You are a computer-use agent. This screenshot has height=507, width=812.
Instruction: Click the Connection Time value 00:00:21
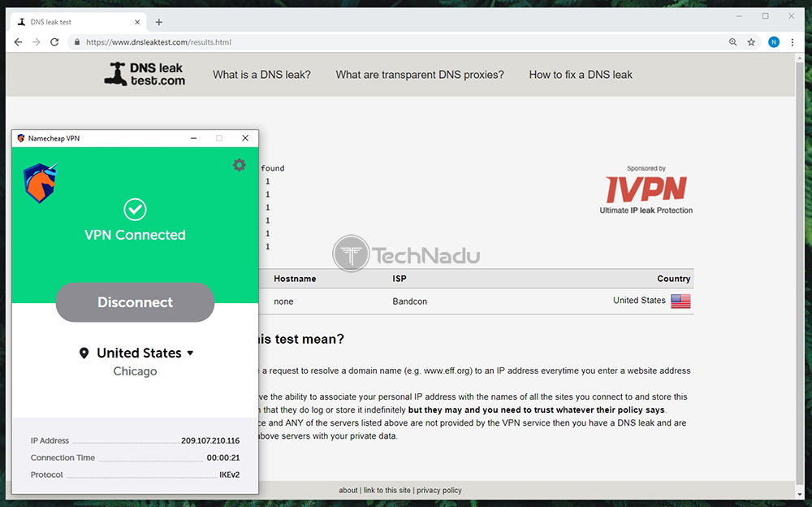click(x=223, y=457)
